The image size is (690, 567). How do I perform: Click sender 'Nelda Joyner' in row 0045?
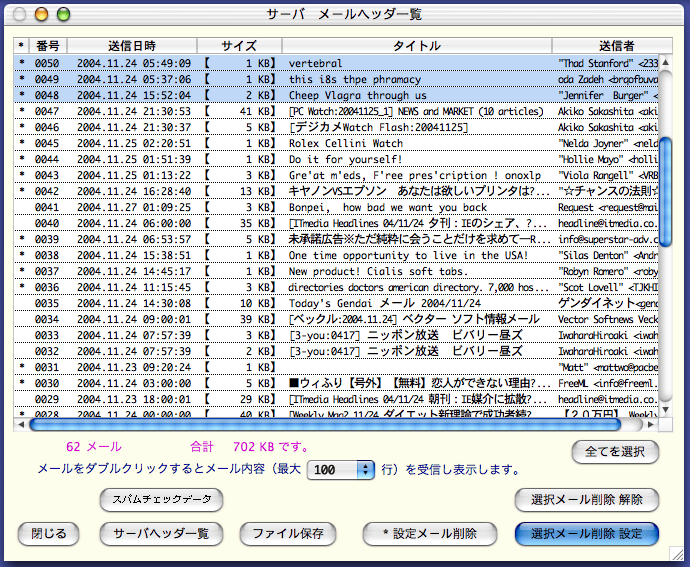tap(593, 144)
